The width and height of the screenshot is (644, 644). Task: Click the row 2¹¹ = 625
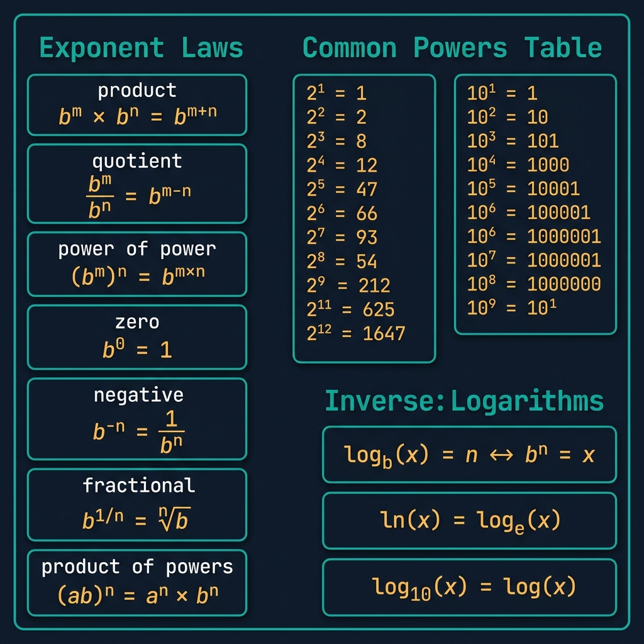click(x=350, y=309)
